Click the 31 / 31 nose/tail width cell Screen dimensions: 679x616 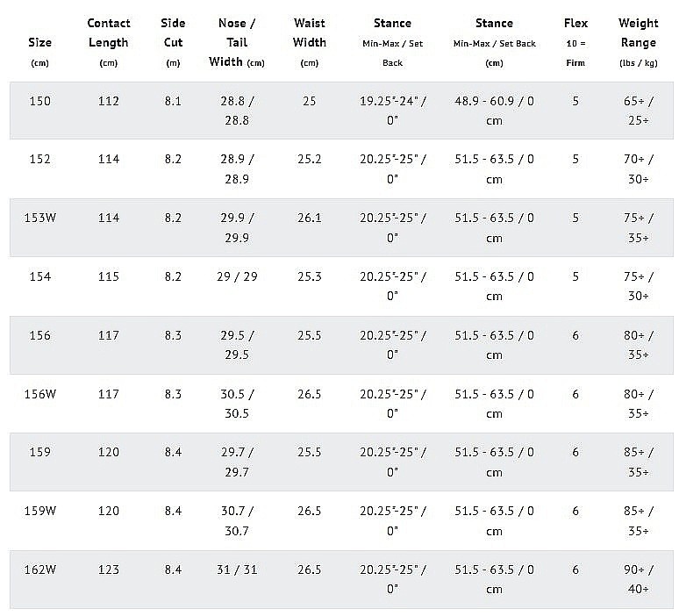237,569
